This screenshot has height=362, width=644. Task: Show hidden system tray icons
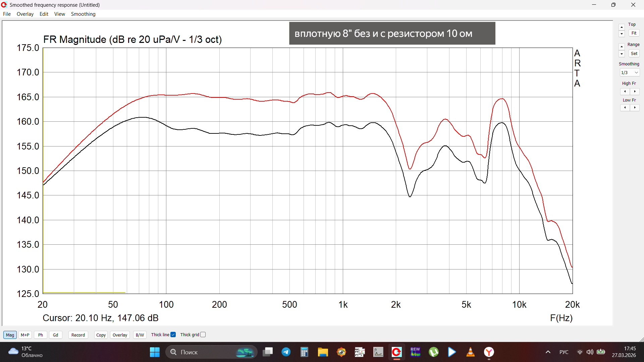click(548, 352)
